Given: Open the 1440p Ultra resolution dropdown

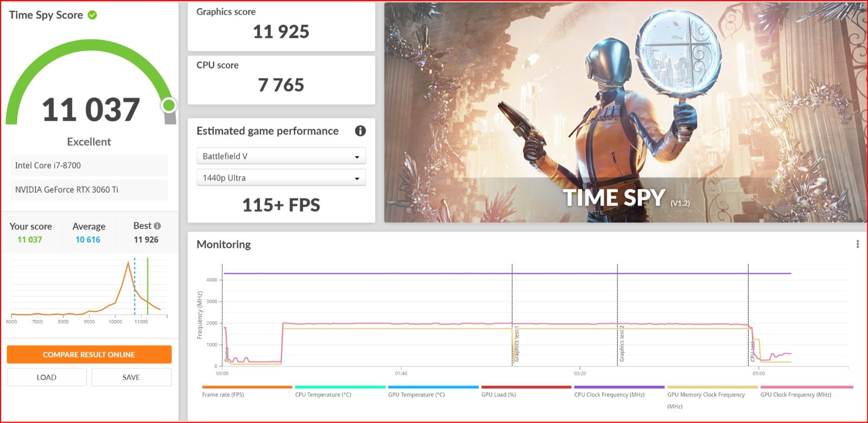Looking at the screenshot, I should coord(281,178).
